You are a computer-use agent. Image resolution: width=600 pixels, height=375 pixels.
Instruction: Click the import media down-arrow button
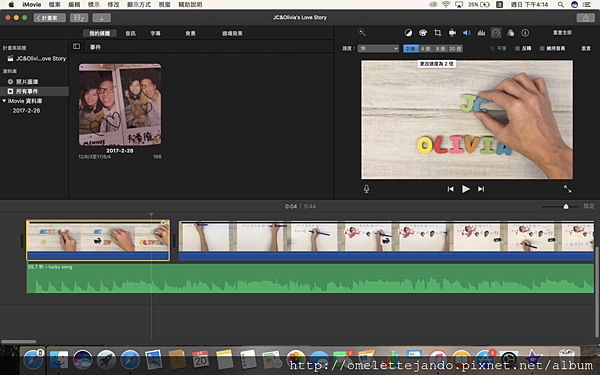(101, 18)
